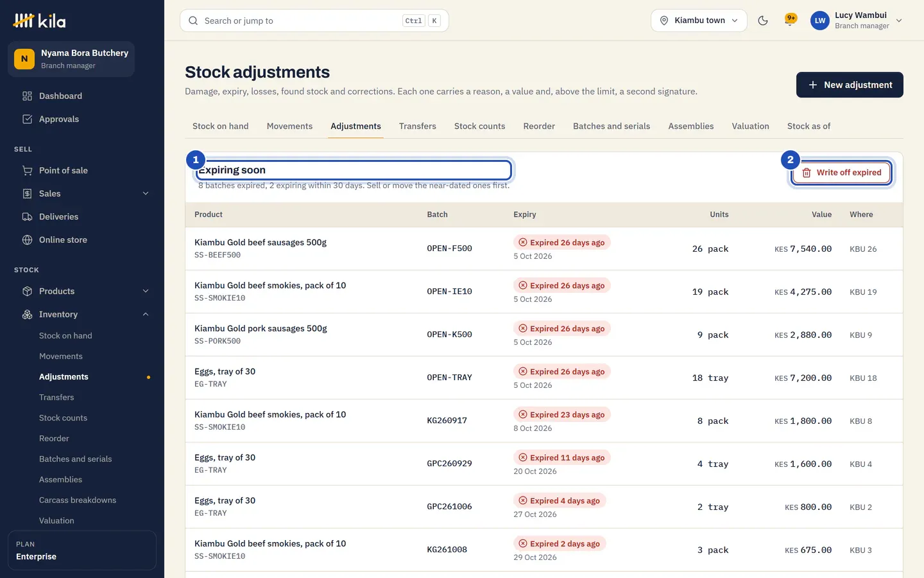Click batch KG260917
Image resolution: width=924 pixels, height=578 pixels.
click(447, 421)
